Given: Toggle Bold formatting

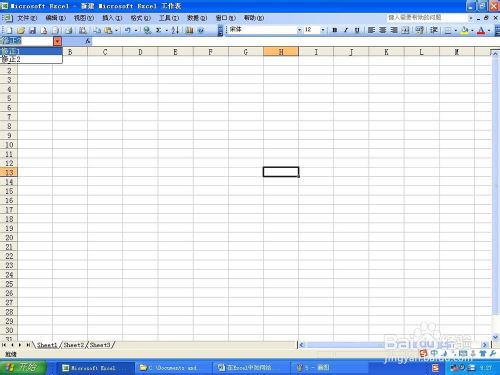Looking at the screenshot, I should point(335,30).
